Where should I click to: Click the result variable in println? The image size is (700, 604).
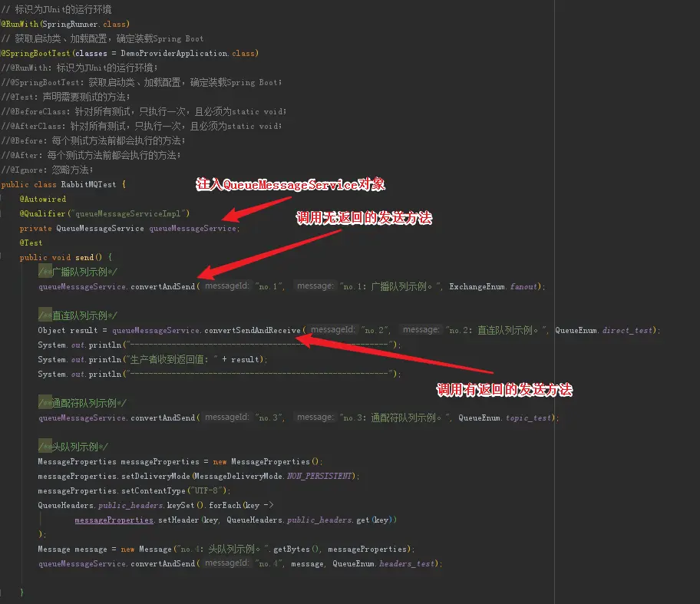click(245, 359)
